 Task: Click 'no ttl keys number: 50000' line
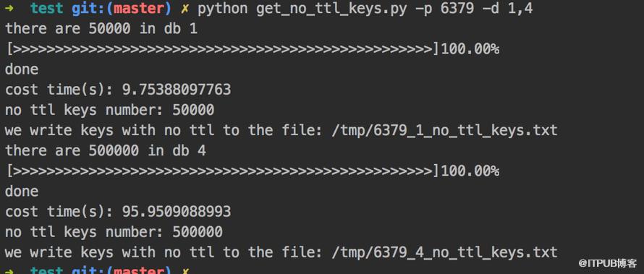pos(110,110)
